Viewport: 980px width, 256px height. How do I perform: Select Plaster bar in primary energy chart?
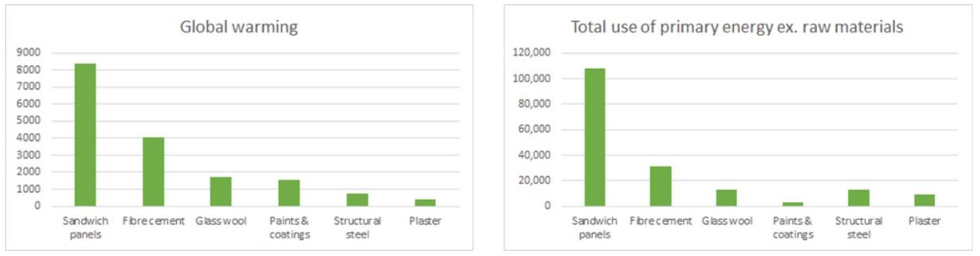click(x=925, y=200)
